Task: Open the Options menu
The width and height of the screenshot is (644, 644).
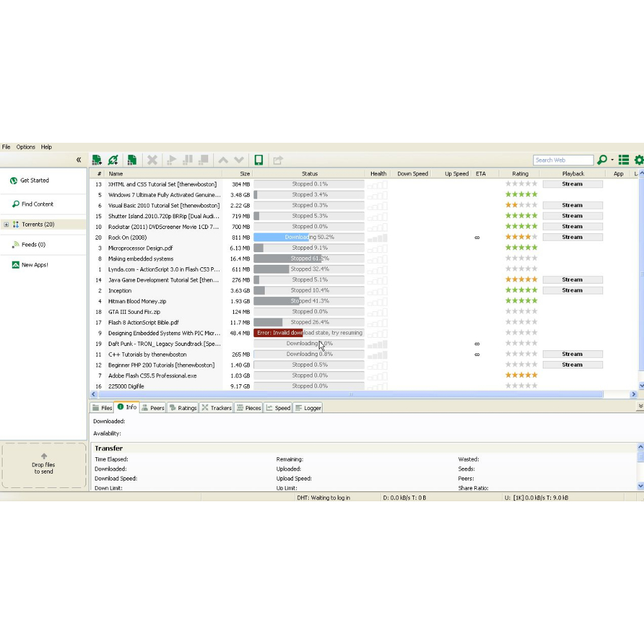Action: [x=26, y=147]
